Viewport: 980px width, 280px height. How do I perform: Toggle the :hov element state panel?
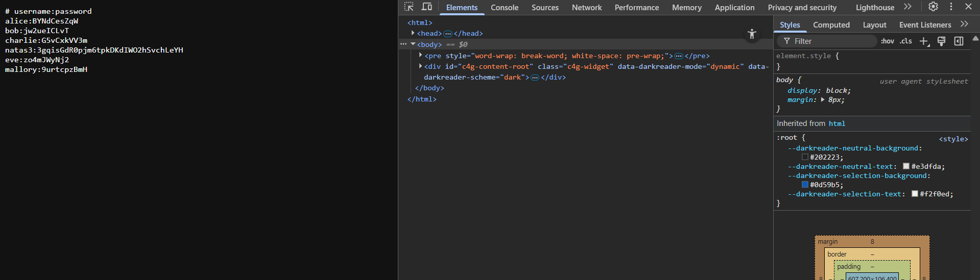point(888,41)
